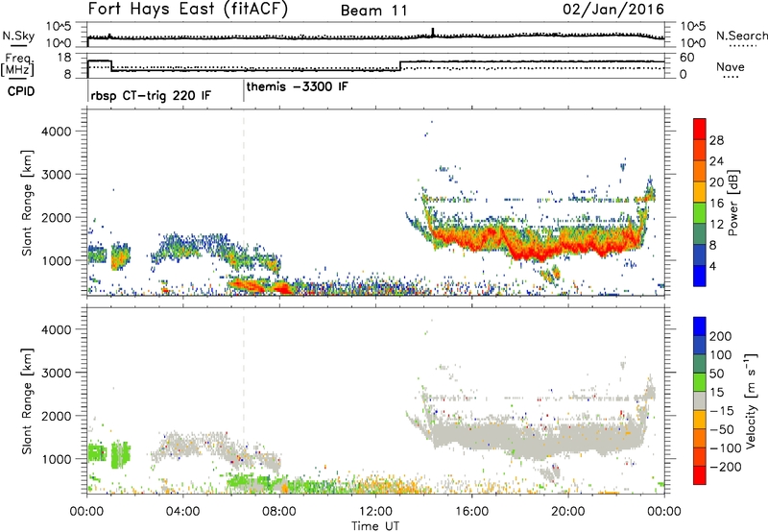Click the '12:00' time axis tick label

pos(375,512)
